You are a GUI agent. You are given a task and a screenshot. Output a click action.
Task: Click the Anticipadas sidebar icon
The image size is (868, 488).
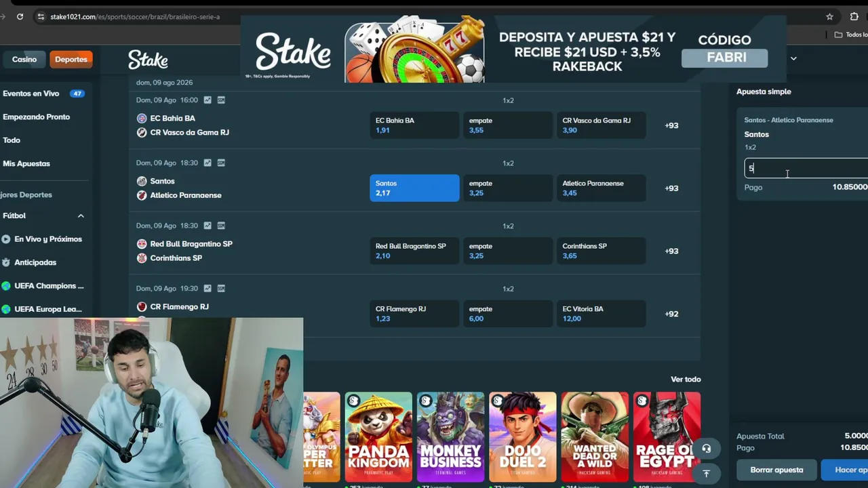[x=6, y=262]
